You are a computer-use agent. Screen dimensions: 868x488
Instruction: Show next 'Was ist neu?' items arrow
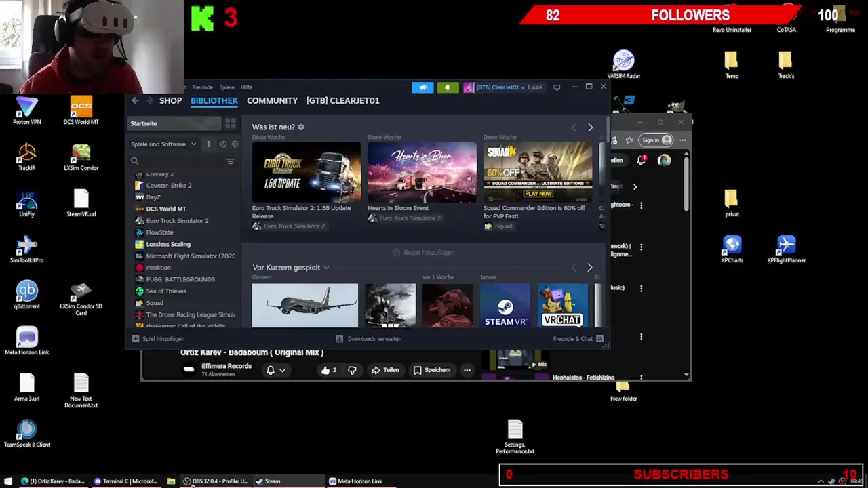click(590, 127)
